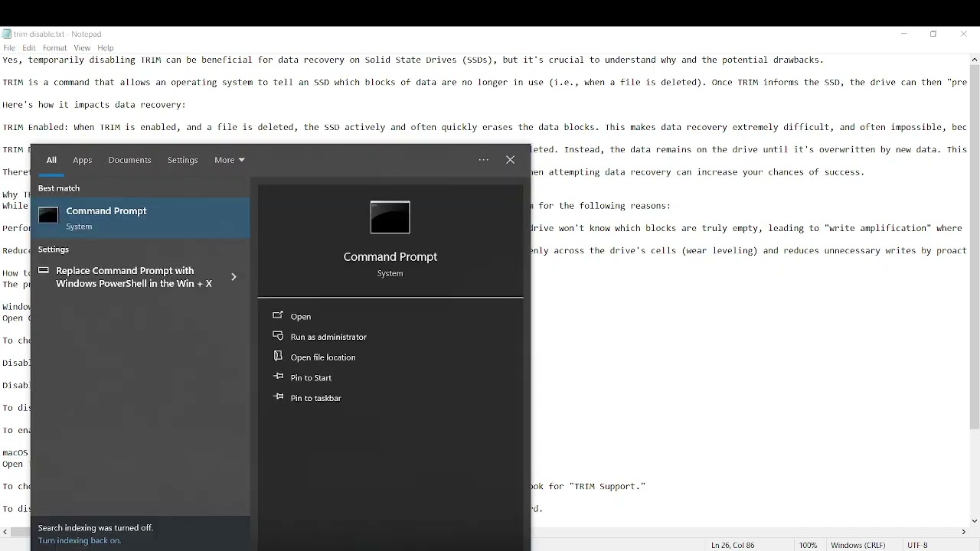
Task: Open Notepad Format menu
Action: point(55,48)
